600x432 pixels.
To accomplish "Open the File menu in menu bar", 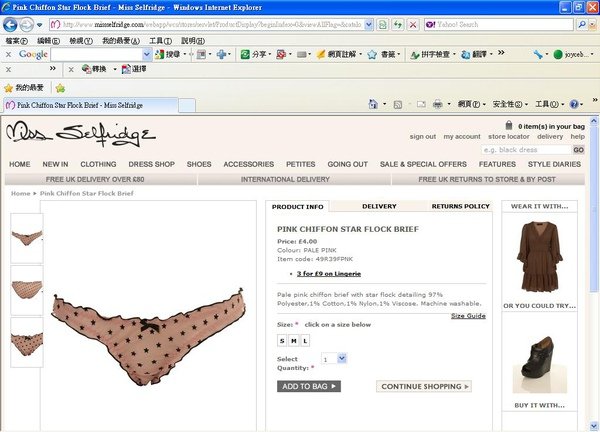I will [16, 41].
